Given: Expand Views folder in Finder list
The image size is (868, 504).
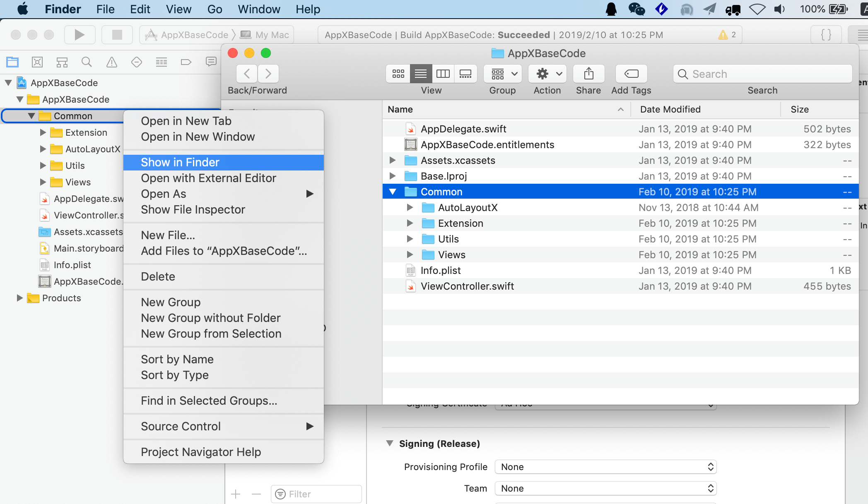Looking at the screenshot, I should click(410, 254).
